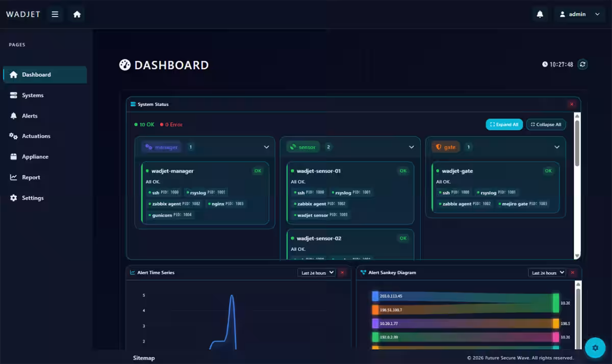
Task: Click ssh chip on wadjet-sensor-01
Action: (310, 192)
